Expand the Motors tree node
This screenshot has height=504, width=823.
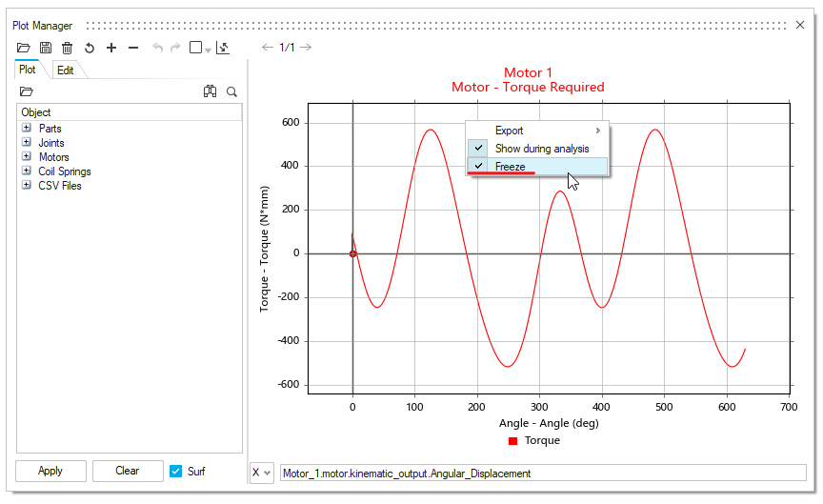(x=27, y=157)
